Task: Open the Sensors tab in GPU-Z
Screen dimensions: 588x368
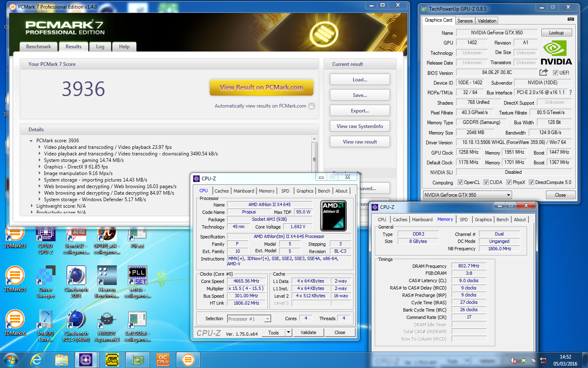Action: point(465,21)
